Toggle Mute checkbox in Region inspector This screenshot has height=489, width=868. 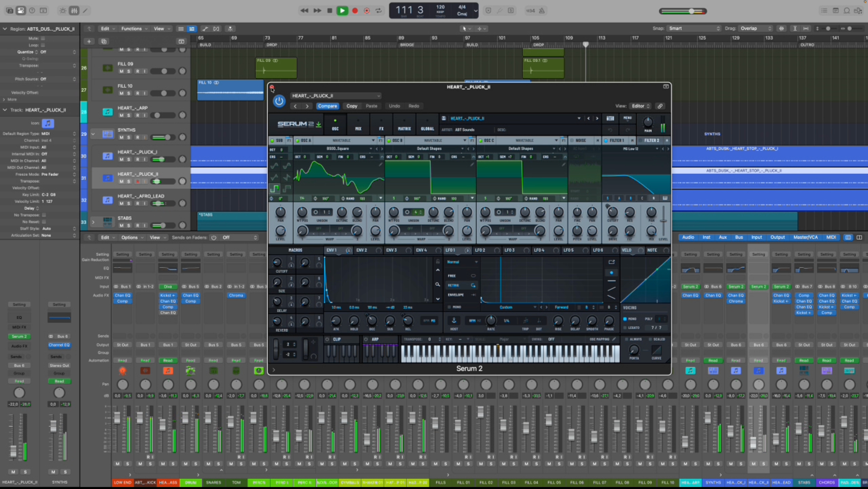(43, 38)
